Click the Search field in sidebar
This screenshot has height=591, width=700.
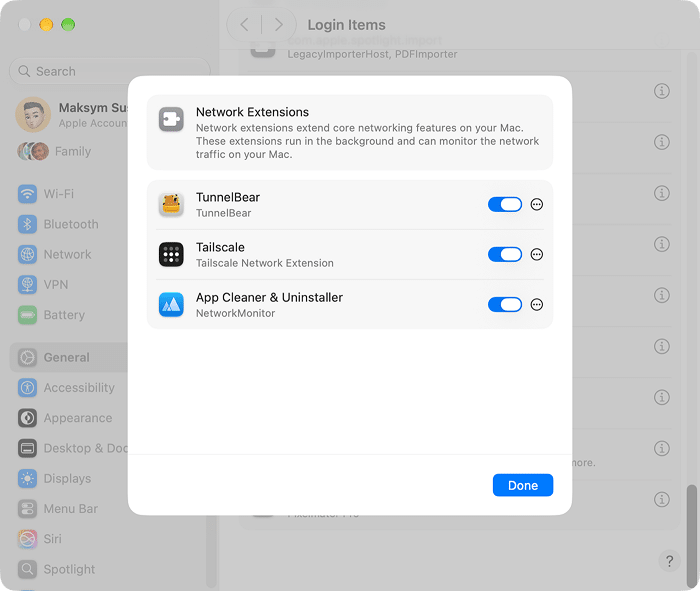pos(110,71)
